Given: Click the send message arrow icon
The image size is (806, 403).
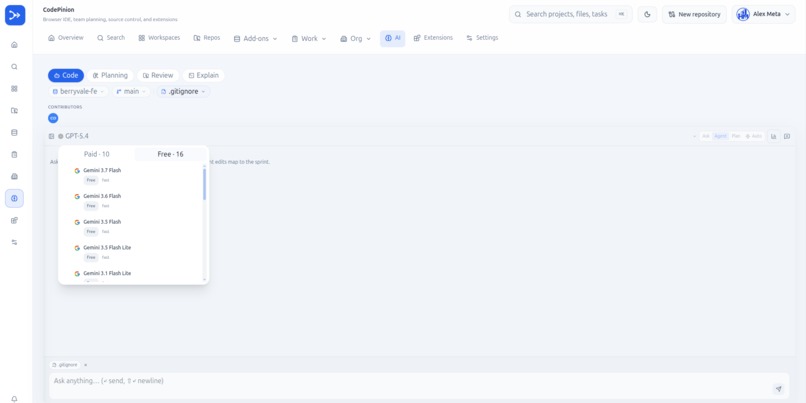Looking at the screenshot, I should (x=779, y=389).
